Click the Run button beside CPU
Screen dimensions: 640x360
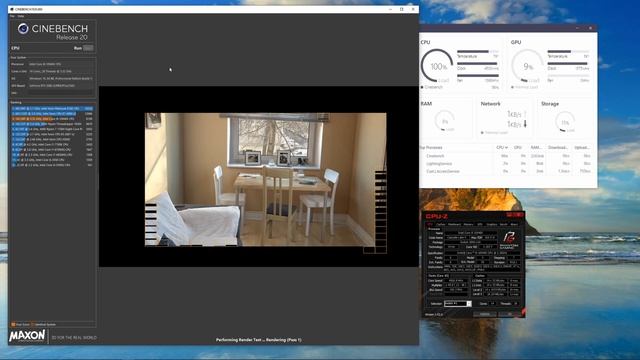(x=88, y=48)
